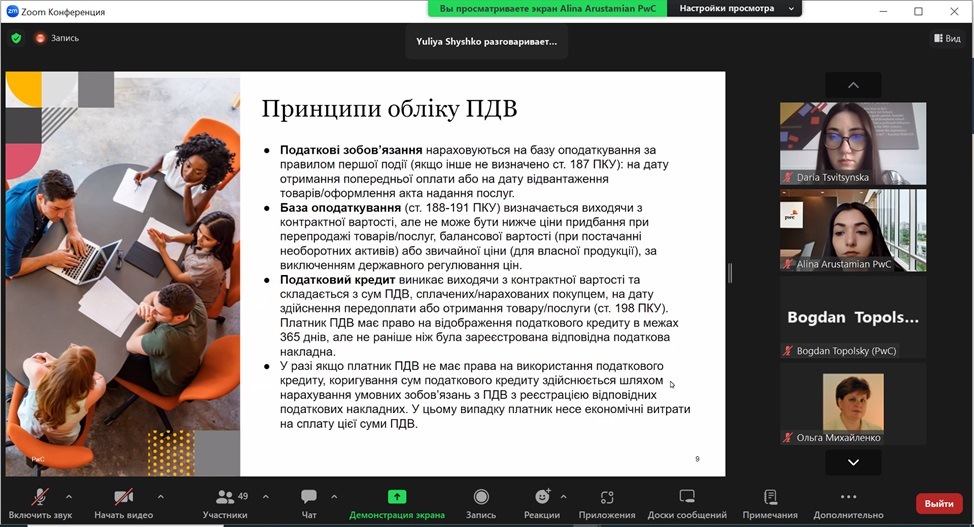Open the Чат chat panel
974x527 pixels.
[x=309, y=503]
